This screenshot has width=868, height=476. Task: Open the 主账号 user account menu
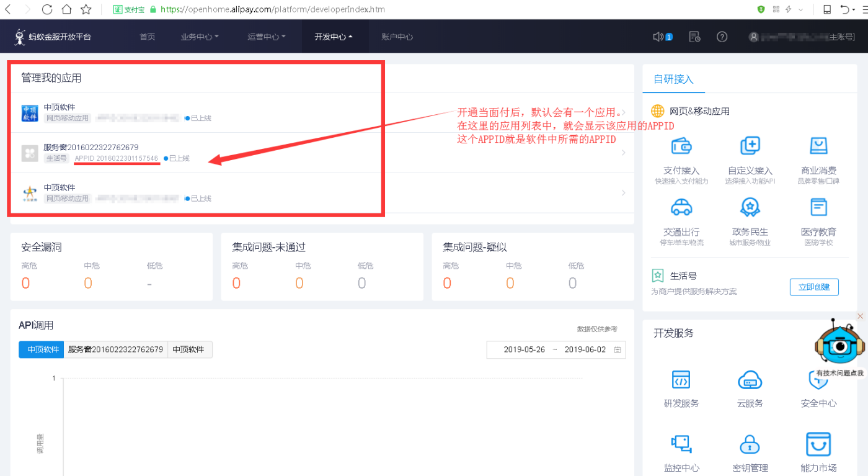802,37
